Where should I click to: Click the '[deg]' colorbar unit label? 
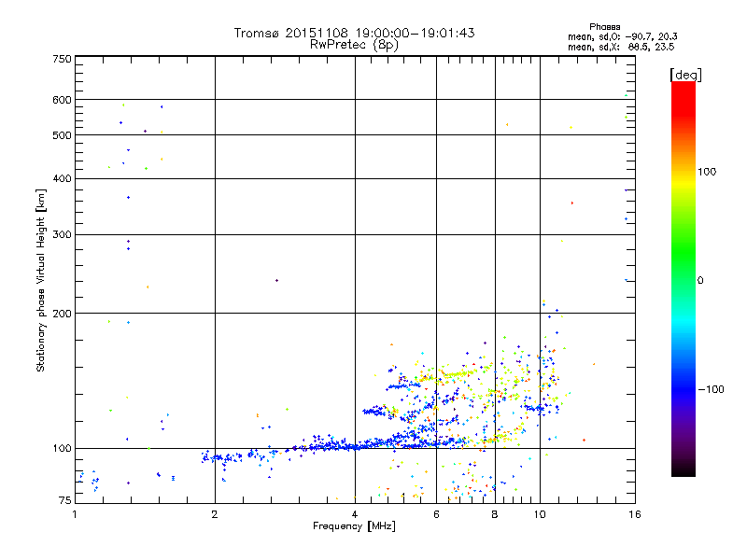tap(685, 75)
